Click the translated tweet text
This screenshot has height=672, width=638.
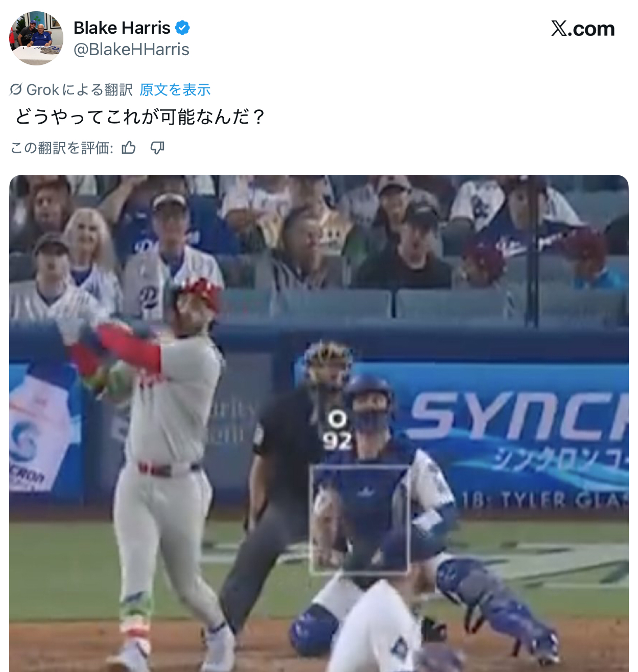140,117
